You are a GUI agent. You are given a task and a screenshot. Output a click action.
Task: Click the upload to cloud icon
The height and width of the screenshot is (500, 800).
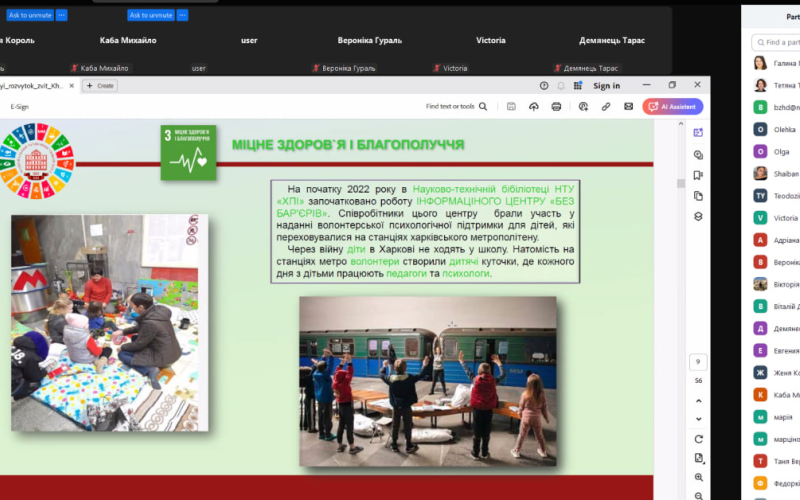[534, 106]
